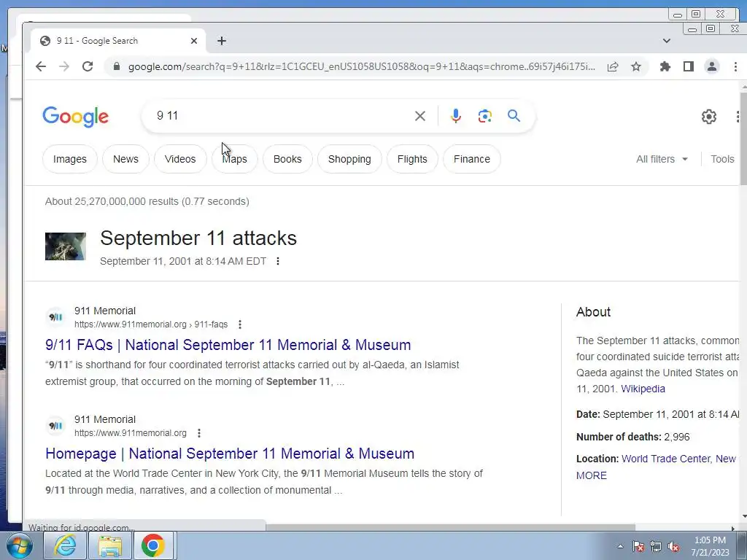Image resolution: width=747 pixels, height=560 pixels.
Task: Click the September 11 attacks heading
Action: click(198, 238)
